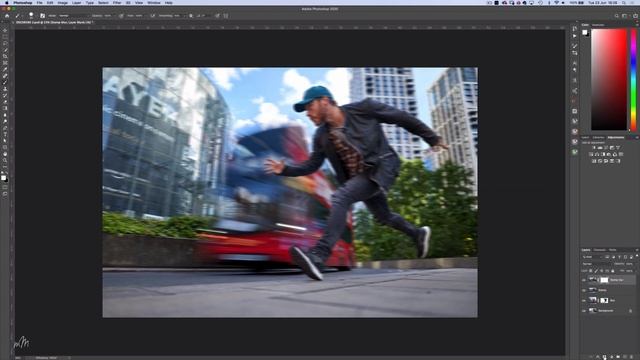The image size is (640, 360).
Task: Select the Gradient tool
Action: pyautogui.click(x=5, y=108)
